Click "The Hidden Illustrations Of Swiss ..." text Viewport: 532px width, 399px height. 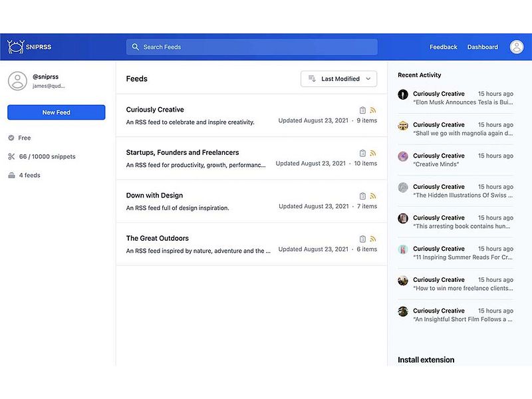(463, 195)
